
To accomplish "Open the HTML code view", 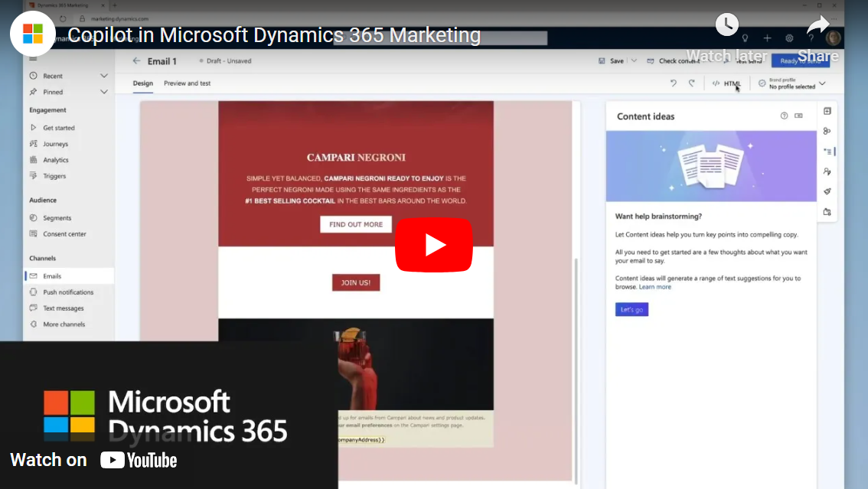I will click(726, 83).
